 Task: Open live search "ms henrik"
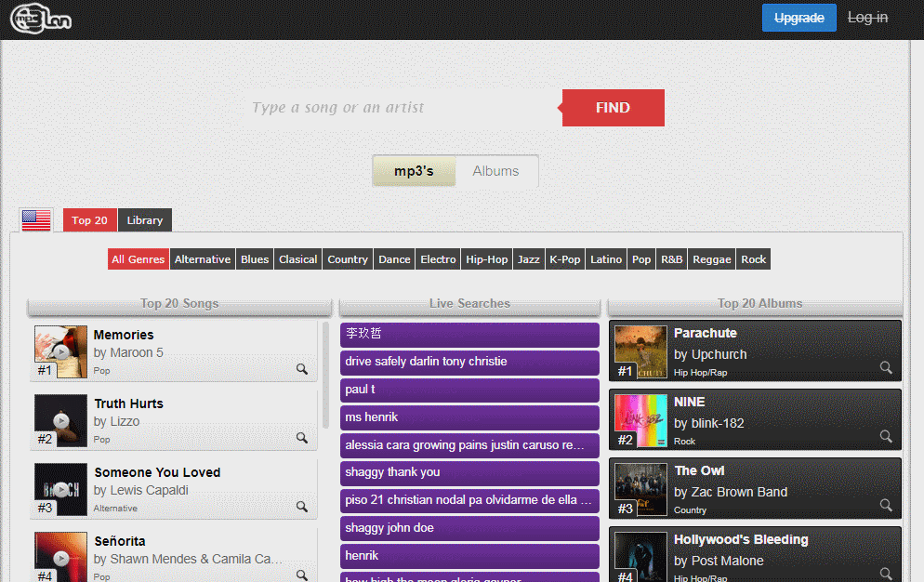point(469,417)
